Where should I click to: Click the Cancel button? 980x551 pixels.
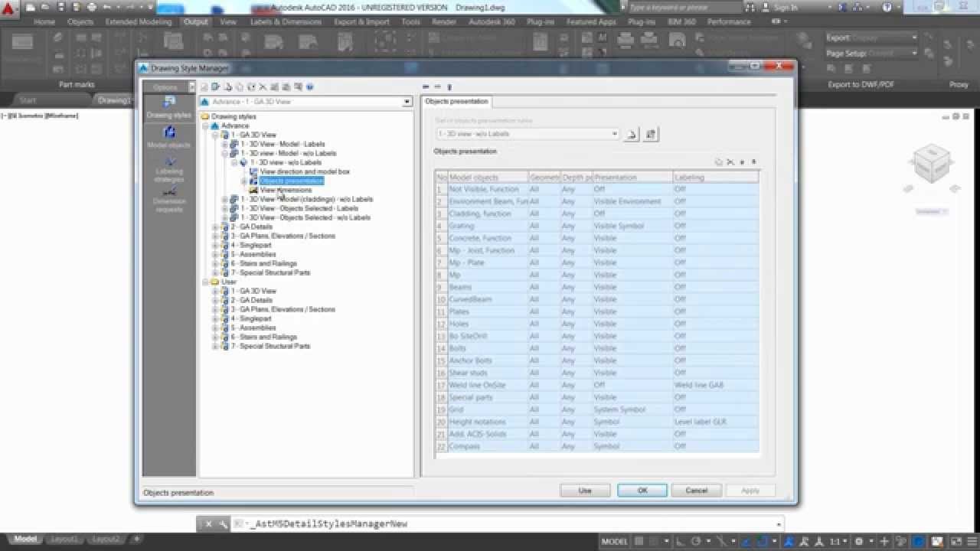coord(697,491)
